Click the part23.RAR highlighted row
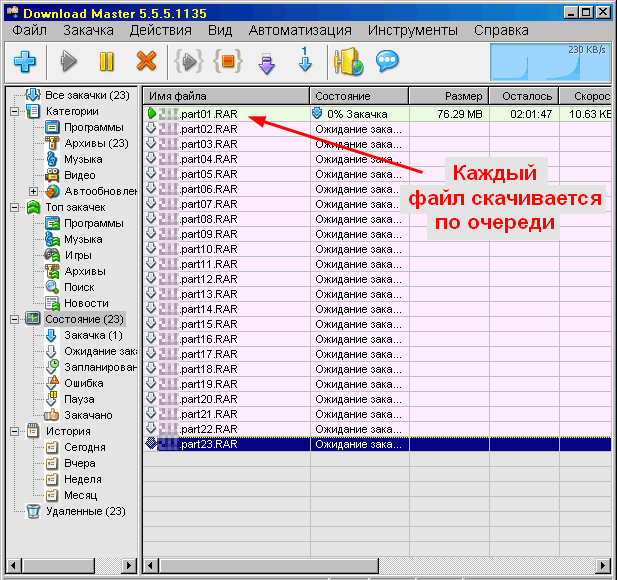This screenshot has width=617, height=580. 377,444
